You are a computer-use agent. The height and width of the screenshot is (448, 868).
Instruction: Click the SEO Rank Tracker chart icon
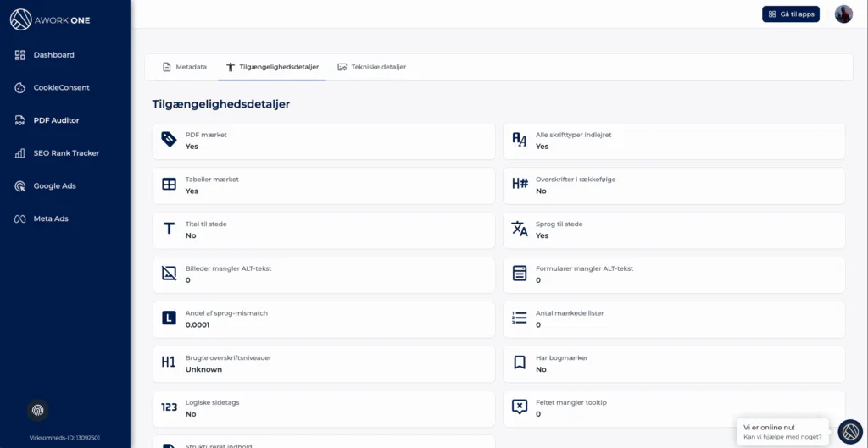click(x=20, y=153)
